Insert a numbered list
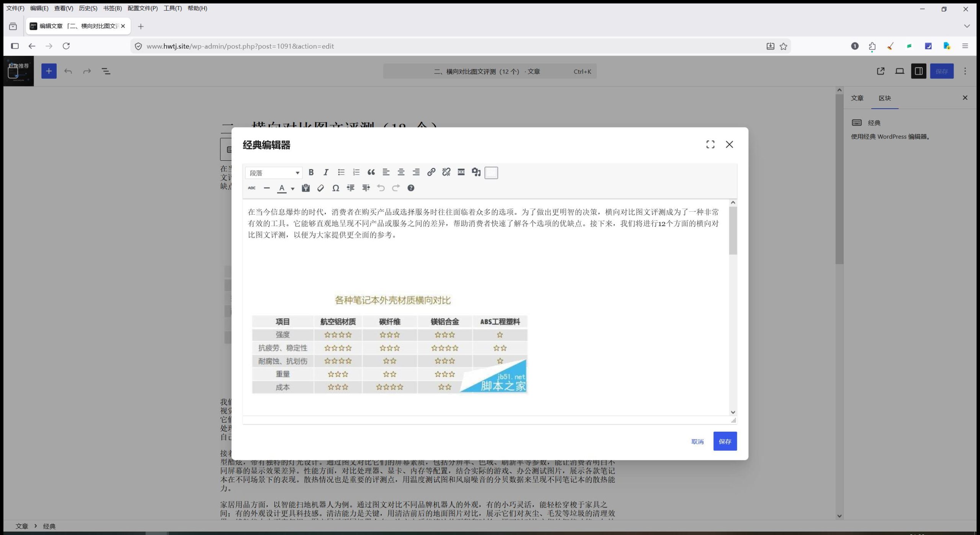 point(356,172)
